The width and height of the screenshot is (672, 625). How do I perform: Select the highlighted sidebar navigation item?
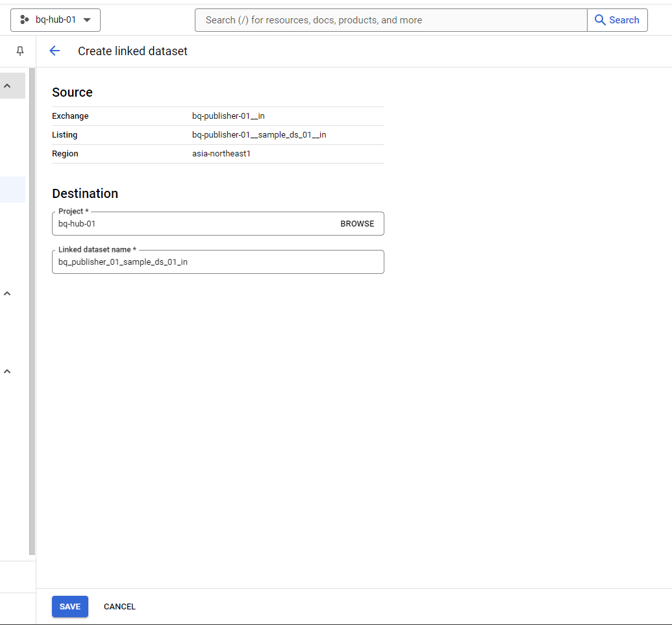(12, 190)
